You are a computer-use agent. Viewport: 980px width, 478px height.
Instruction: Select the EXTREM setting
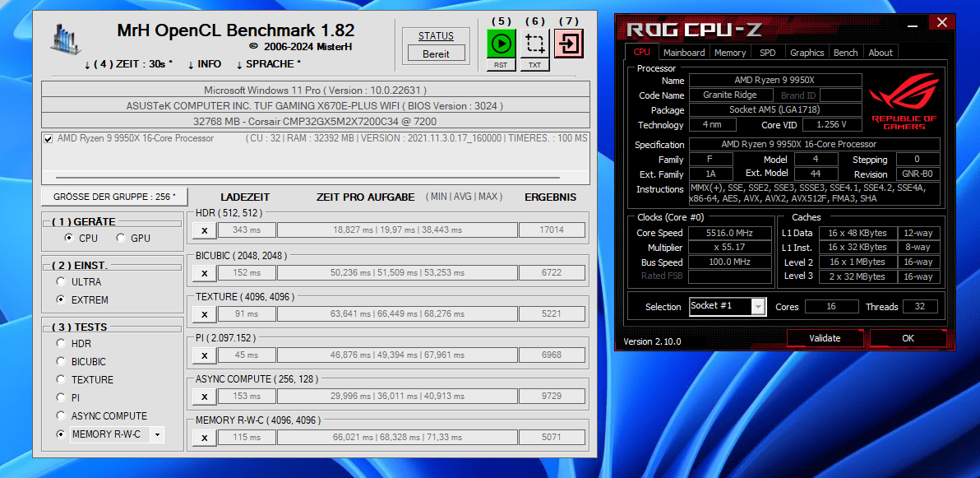[61, 299]
